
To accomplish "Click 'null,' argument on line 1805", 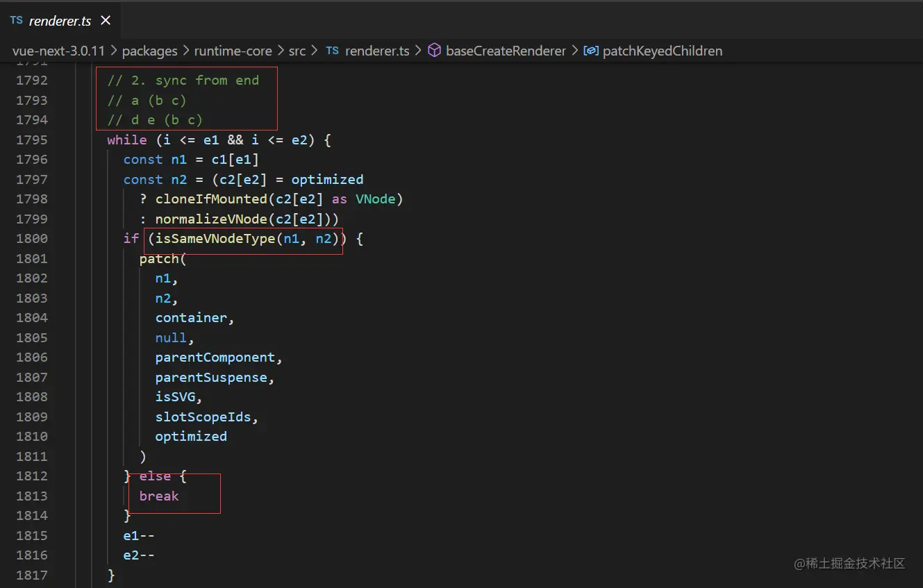I will click(x=175, y=338).
